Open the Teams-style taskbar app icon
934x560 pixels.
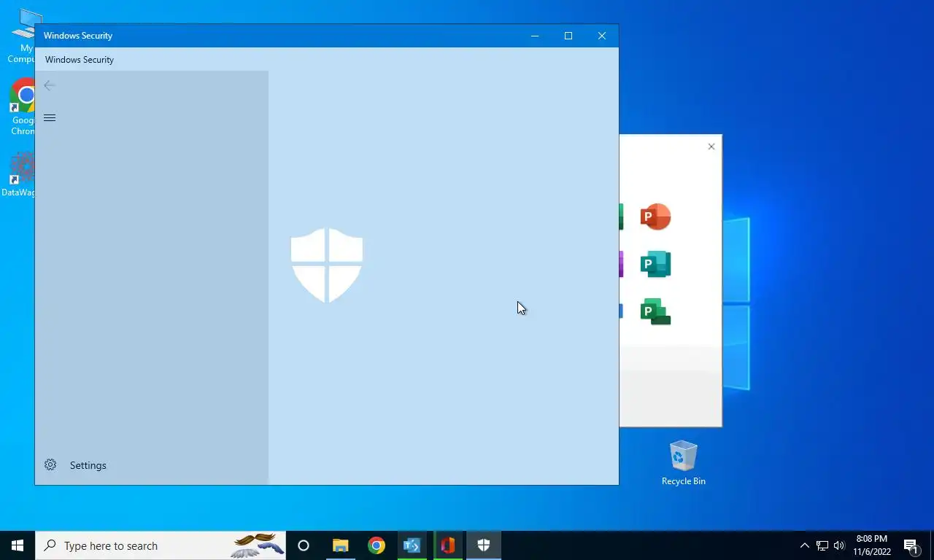click(412, 545)
